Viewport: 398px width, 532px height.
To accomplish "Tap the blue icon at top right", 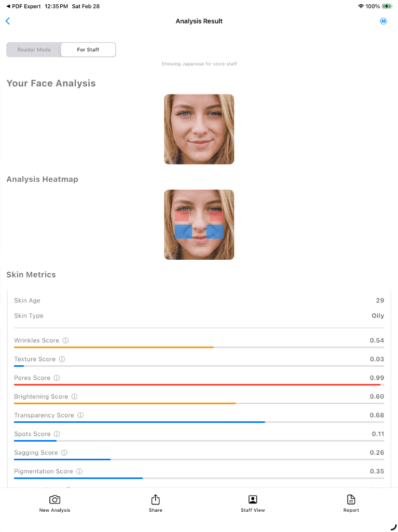I will click(383, 21).
